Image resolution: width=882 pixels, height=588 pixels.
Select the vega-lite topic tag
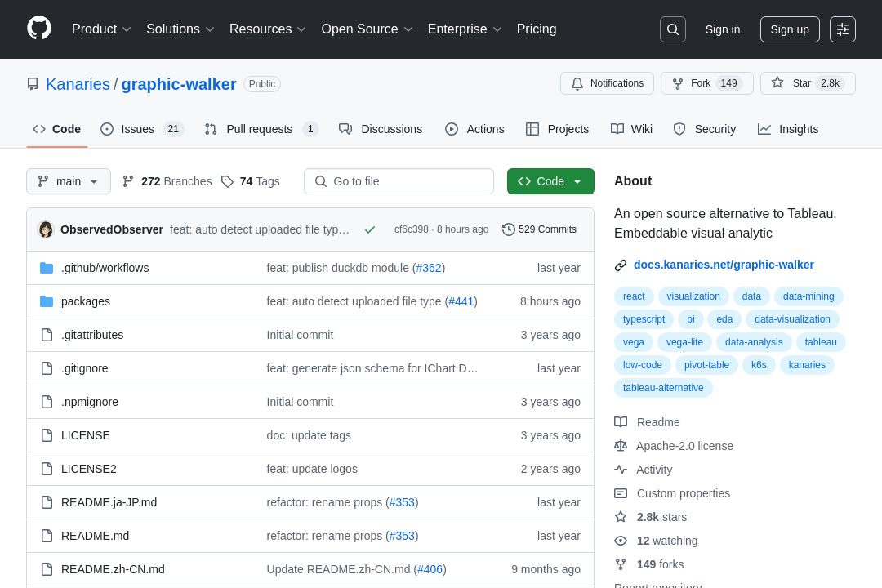(684, 342)
